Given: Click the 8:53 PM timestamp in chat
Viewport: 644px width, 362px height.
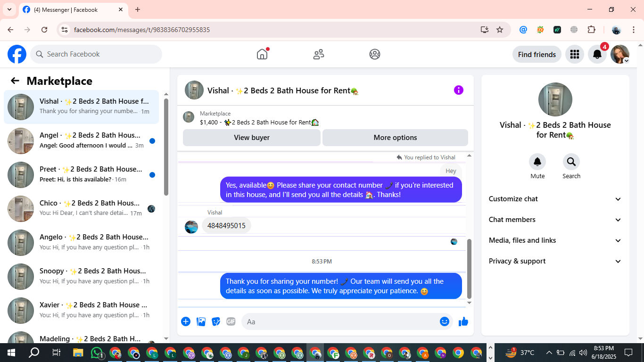Looking at the screenshot, I should point(322,261).
